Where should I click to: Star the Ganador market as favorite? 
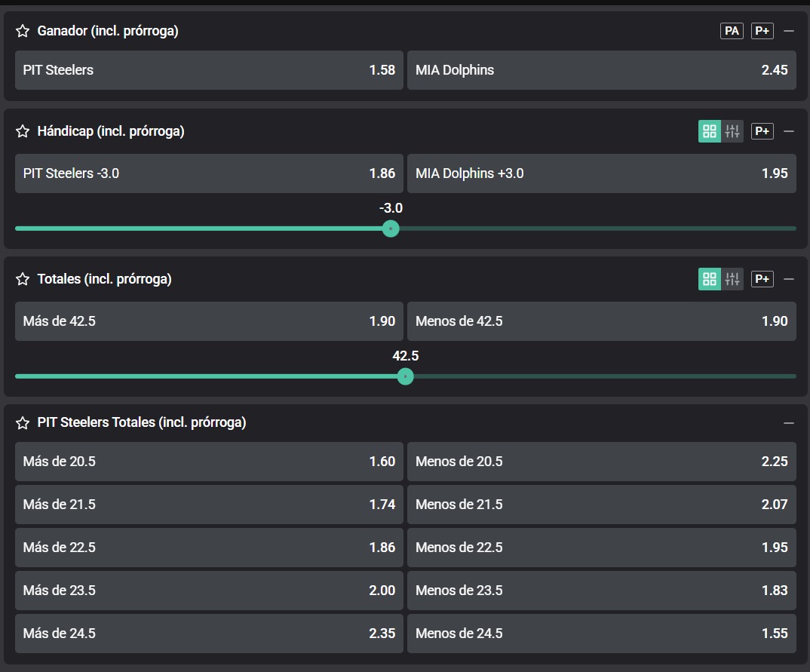[23, 31]
